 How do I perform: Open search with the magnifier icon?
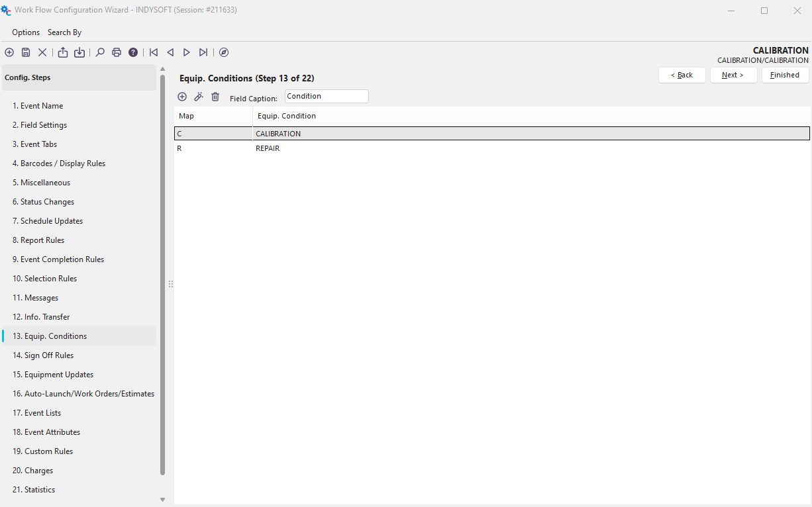[100, 52]
